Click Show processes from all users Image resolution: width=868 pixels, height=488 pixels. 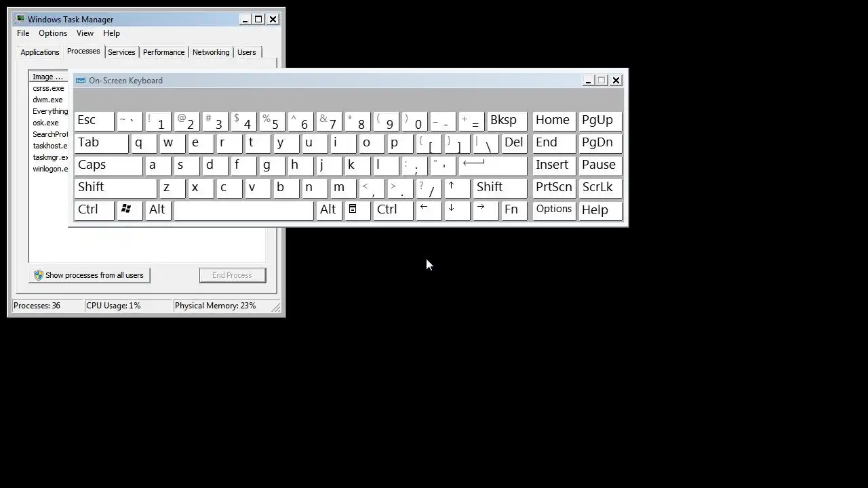click(90, 275)
